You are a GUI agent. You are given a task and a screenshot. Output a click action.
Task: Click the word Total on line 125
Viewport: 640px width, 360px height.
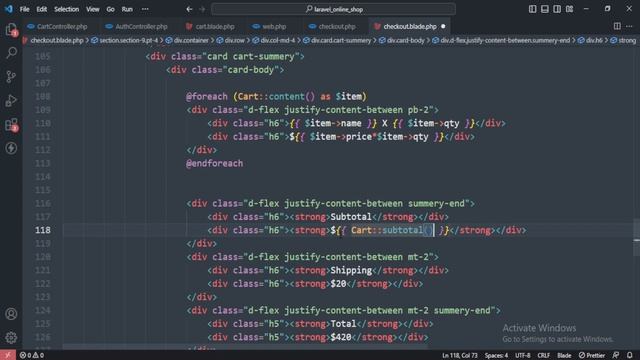pos(343,324)
